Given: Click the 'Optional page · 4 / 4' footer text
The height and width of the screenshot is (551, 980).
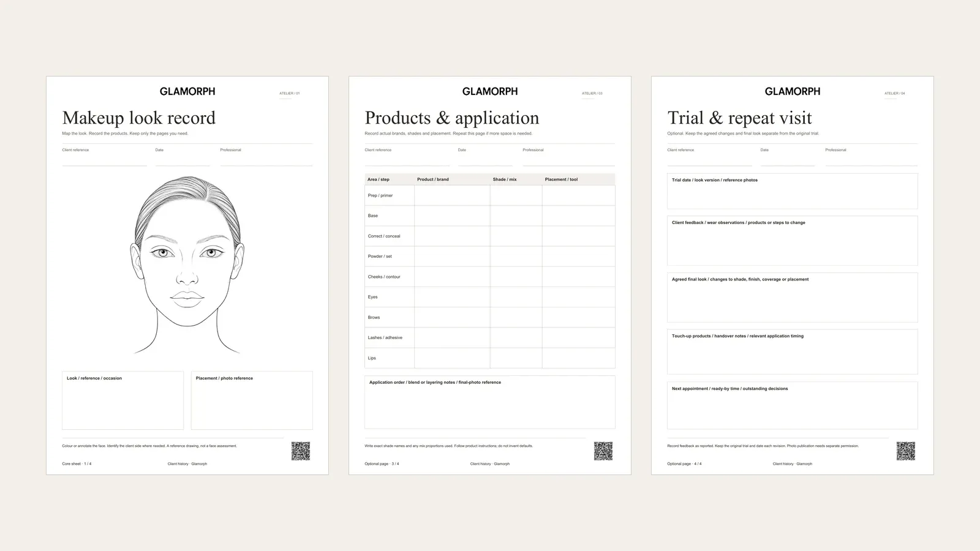Looking at the screenshot, I should 684,464.
